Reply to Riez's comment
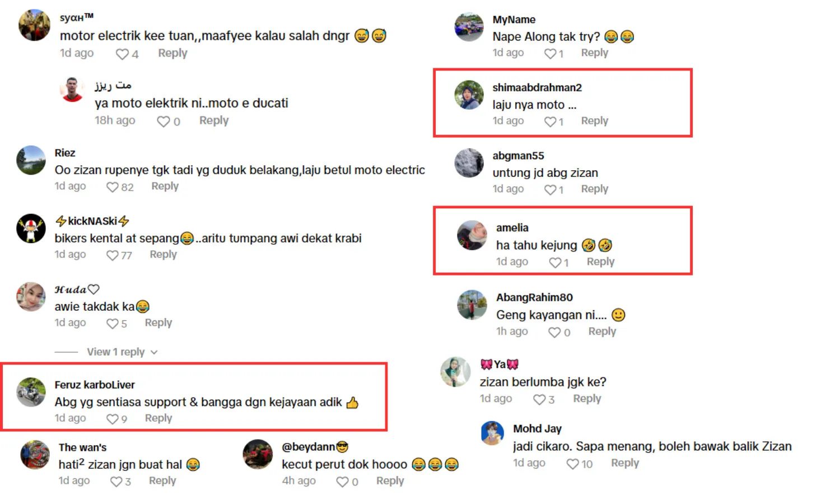Image resolution: width=840 pixels, height=504 pixels. pyautogui.click(x=165, y=186)
